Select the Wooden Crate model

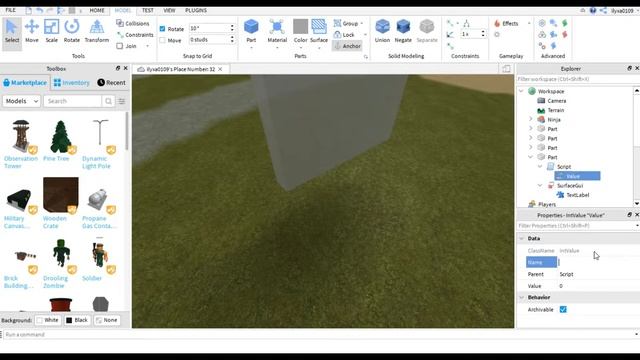pyautogui.click(x=60, y=203)
